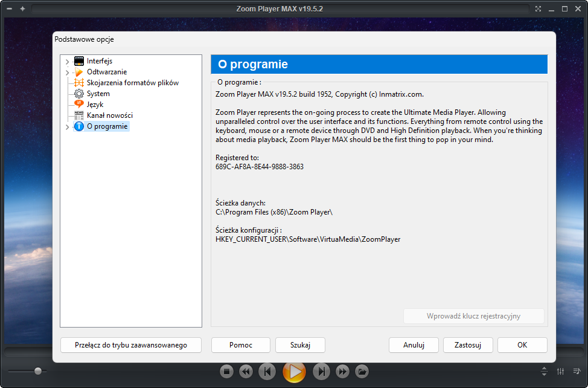Select Odtwarzanie in the options tree
This screenshot has width=588, height=388.
coord(107,72)
